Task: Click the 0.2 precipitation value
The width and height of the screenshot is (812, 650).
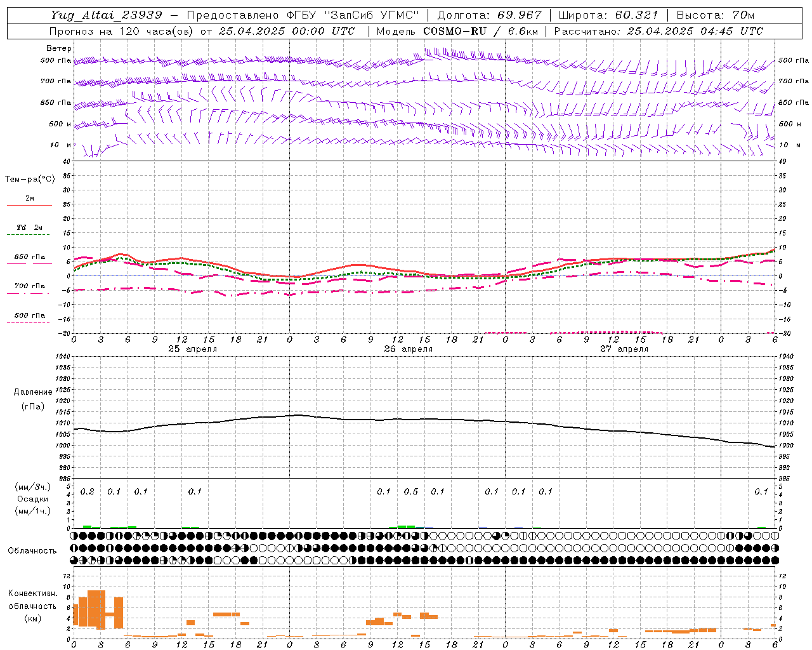Action: 87,492
